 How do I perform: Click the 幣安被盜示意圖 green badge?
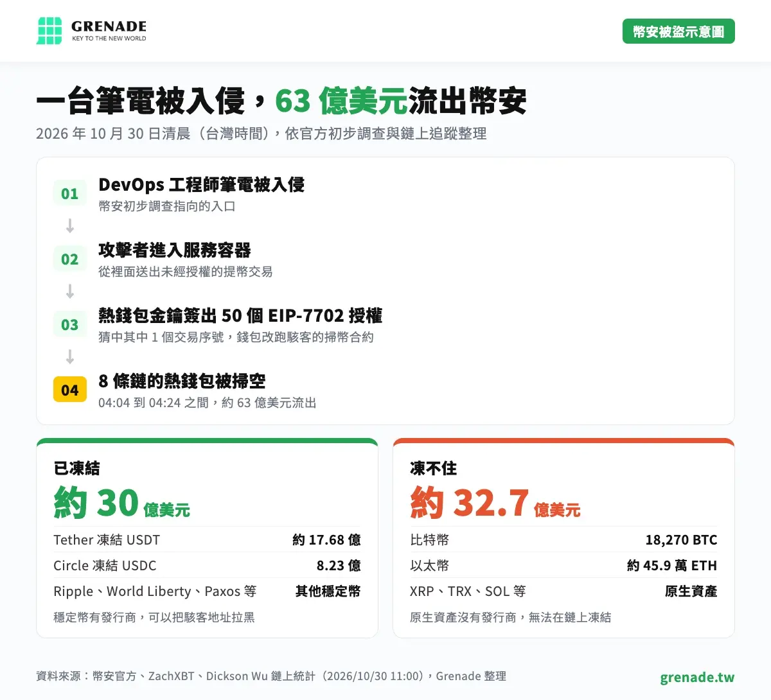(678, 31)
